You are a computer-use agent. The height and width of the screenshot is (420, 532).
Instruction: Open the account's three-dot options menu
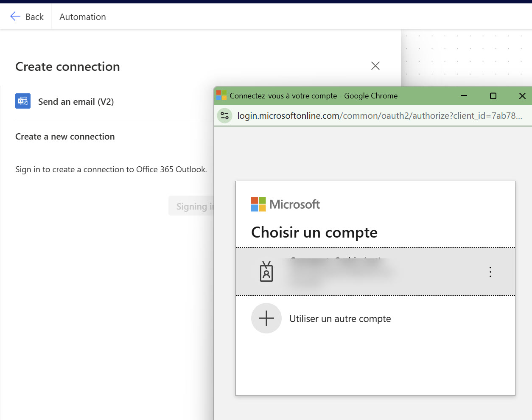pyautogui.click(x=490, y=272)
